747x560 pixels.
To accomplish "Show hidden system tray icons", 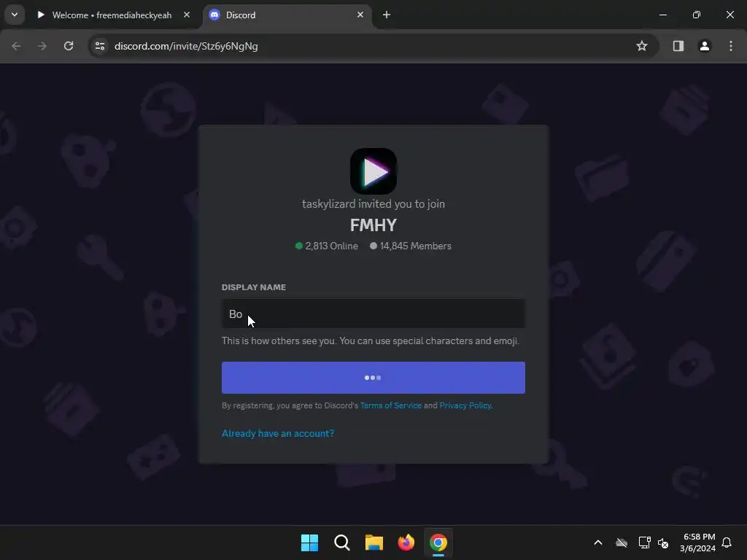I will pyautogui.click(x=598, y=542).
